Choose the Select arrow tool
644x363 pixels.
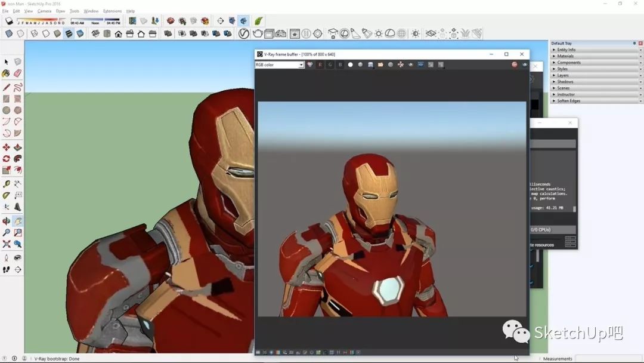pyautogui.click(x=6, y=62)
